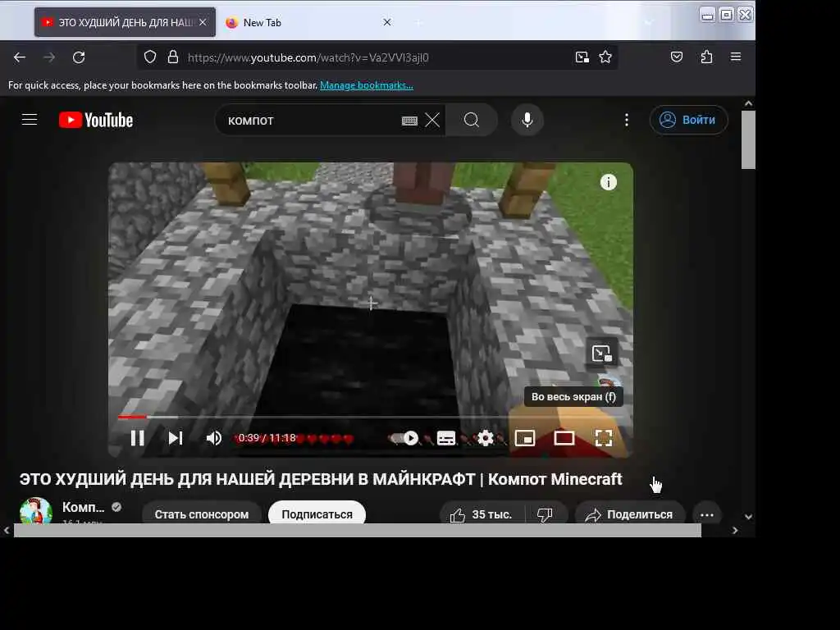Clear the YouTube search query
The height and width of the screenshot is (630, 840).
pos(432,120)
